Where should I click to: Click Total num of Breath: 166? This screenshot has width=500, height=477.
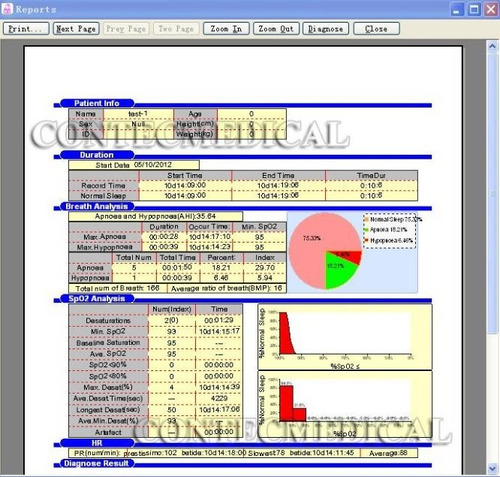117,288
